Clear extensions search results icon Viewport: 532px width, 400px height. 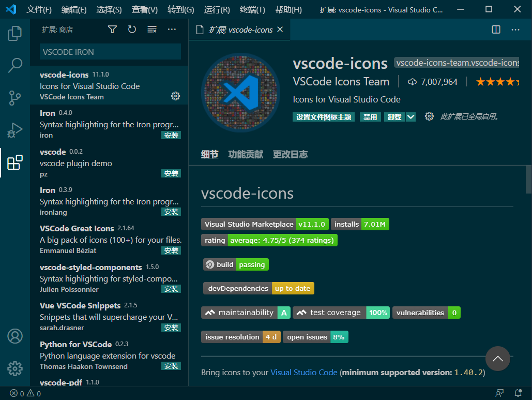click(152, 29)
